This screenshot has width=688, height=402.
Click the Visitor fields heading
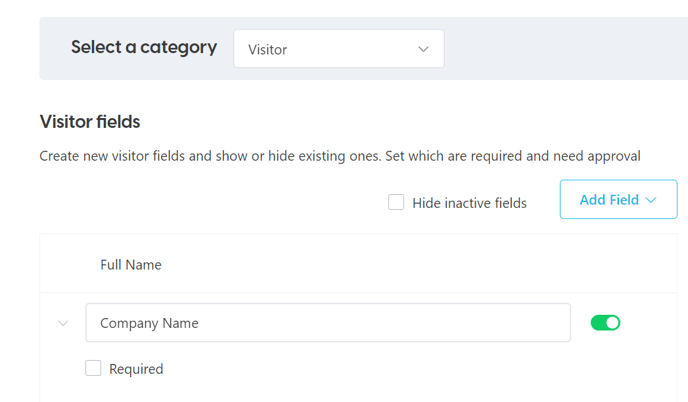[90, 122]
